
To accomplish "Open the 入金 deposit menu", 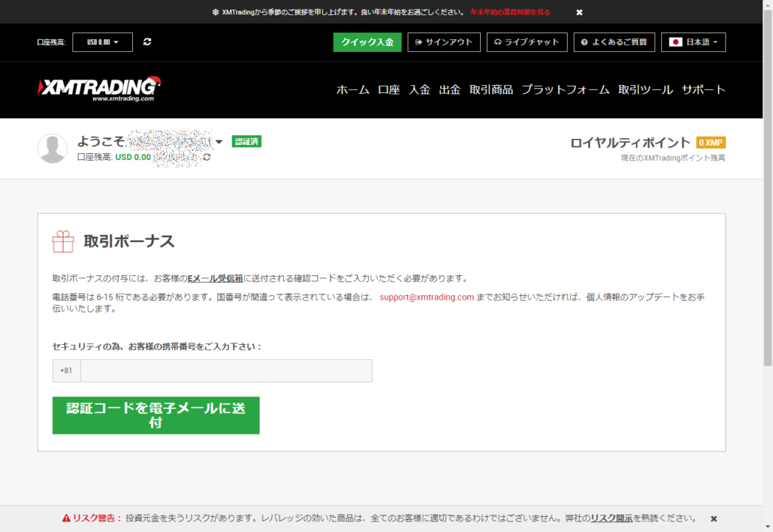I will (420, 90).
